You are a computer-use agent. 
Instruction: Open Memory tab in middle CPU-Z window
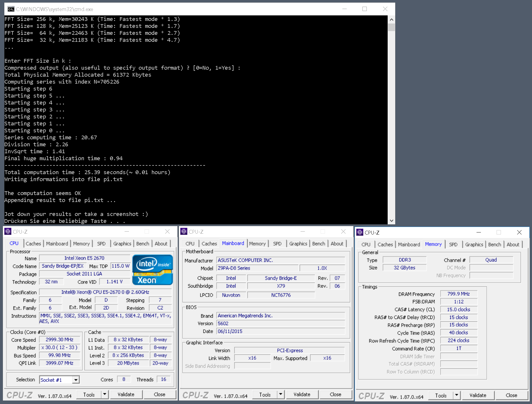(257, 244)
